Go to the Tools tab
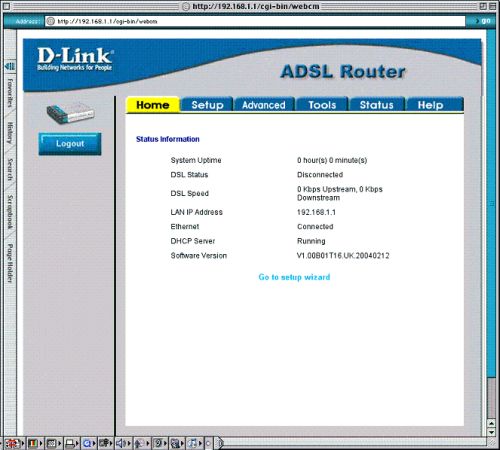 coord(322,105)
